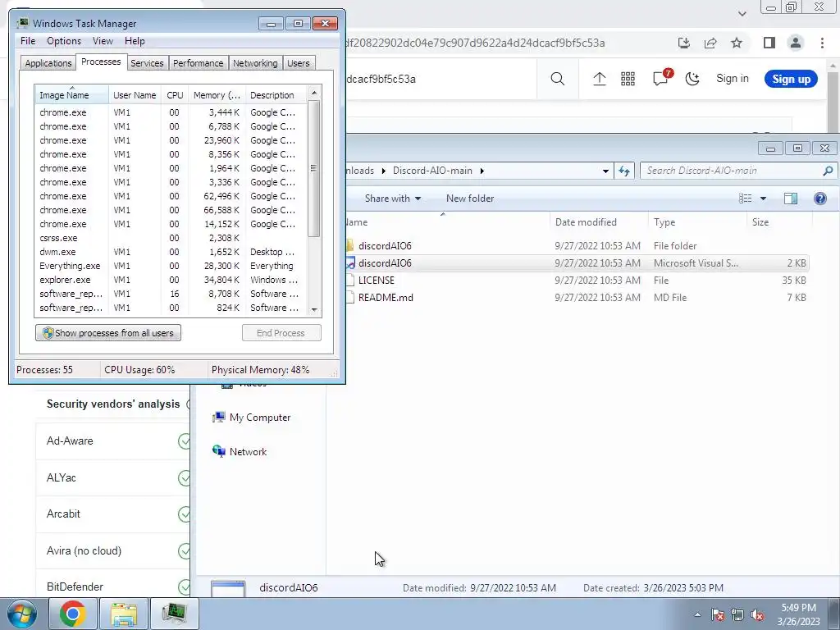Open Task Manager Options menu
The width and height of the screenshot is (840, 630).
click(64, 41)
